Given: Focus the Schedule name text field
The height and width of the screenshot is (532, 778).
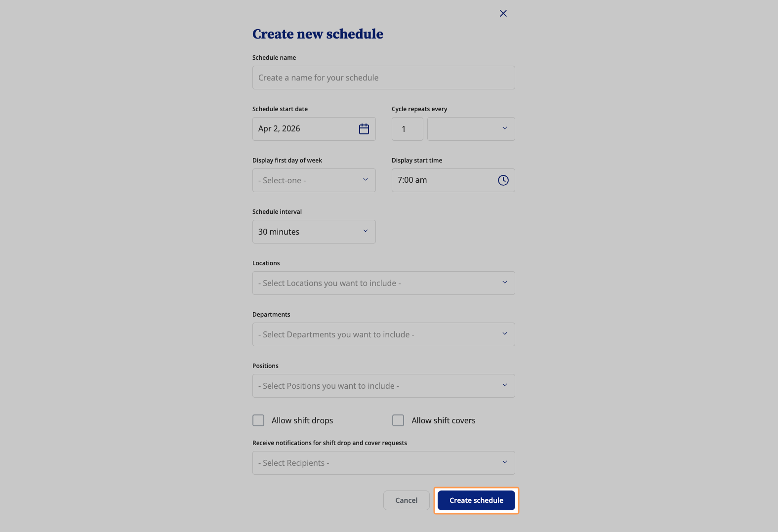Looking at the screenshot, I should [383, 78].
